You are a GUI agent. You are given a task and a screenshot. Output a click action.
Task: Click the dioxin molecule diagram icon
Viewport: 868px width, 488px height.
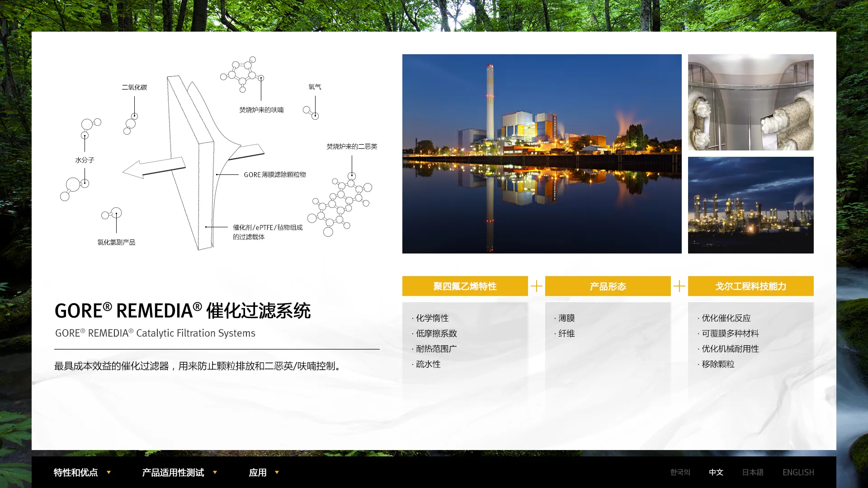click(x=341, y=205)
